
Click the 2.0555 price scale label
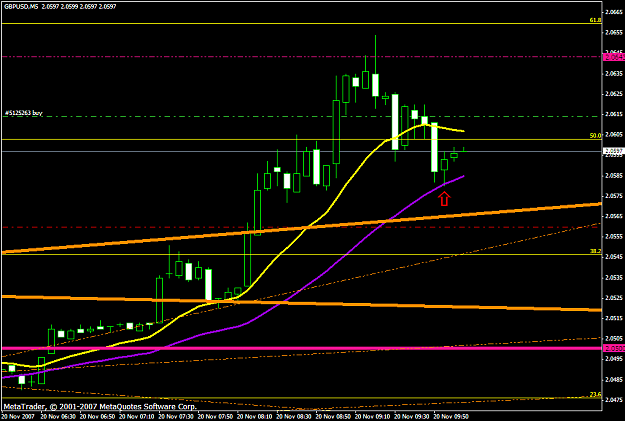tap(614, 236)
